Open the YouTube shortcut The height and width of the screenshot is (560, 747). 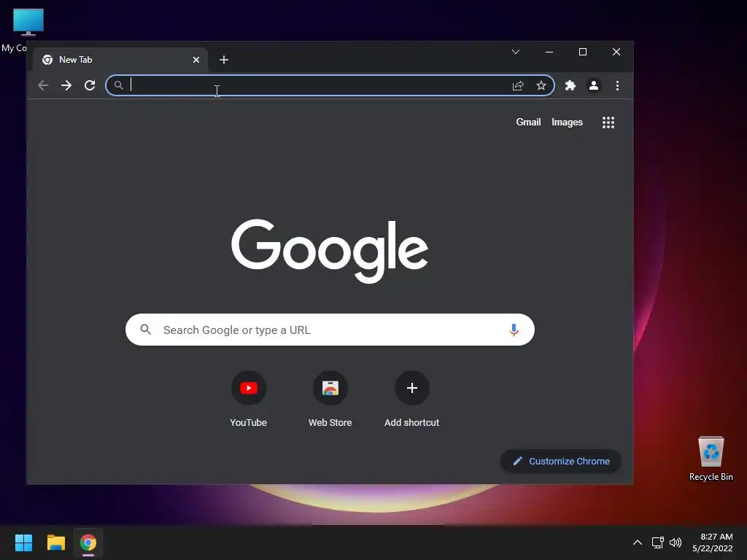(x=248, y=399)
